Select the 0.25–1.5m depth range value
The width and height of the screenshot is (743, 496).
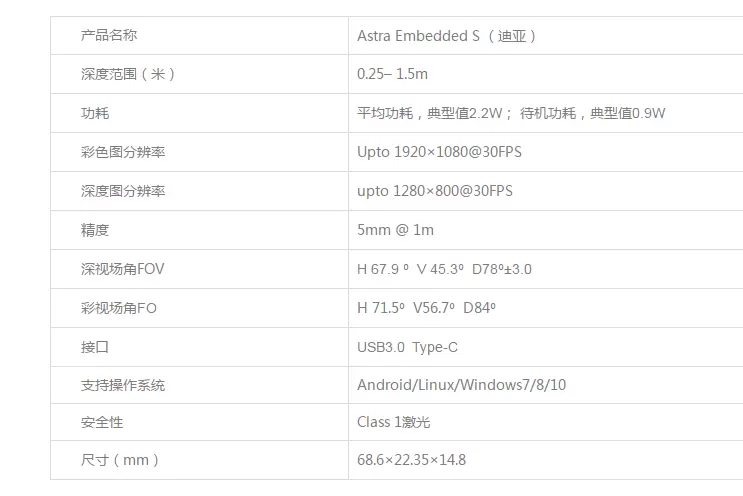click(392, 74)
